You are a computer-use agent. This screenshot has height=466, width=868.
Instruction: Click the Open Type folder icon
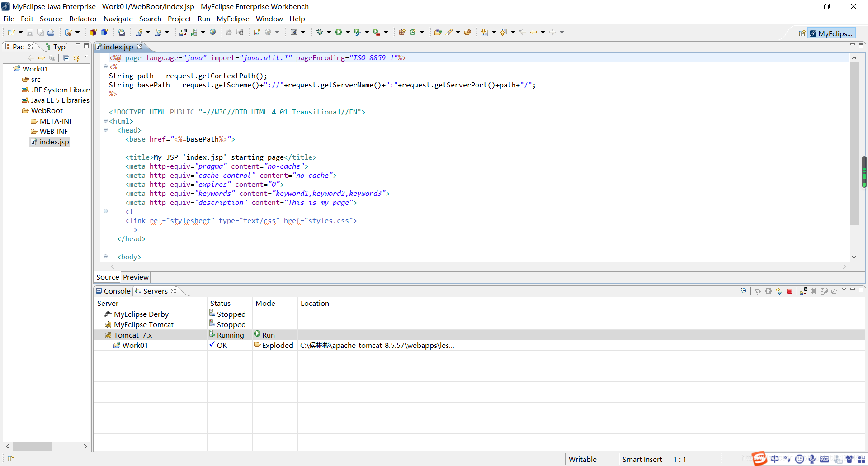(x=438, y=32)
